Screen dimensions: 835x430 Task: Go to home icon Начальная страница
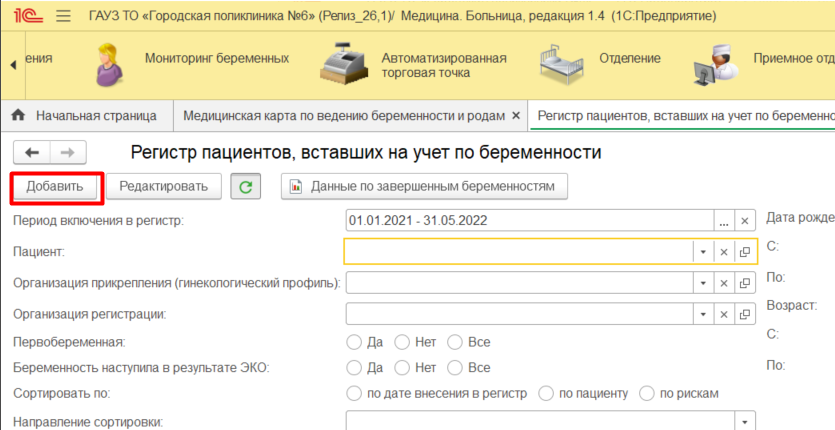pyautogui.click(x=18, y=116)
